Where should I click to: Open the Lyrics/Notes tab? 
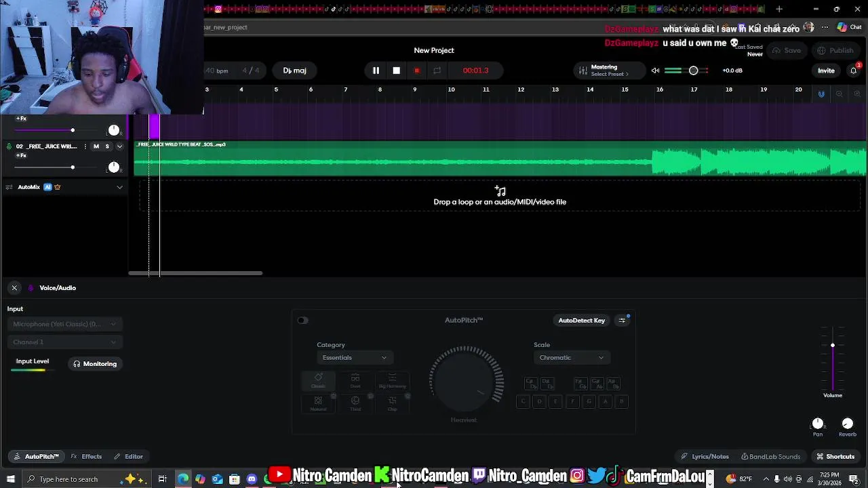click(x=705, y=457)
